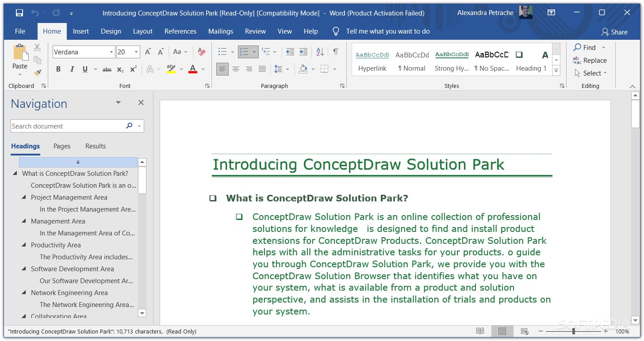
Task: Increase paragraph indent
Action: click(303, 52)
